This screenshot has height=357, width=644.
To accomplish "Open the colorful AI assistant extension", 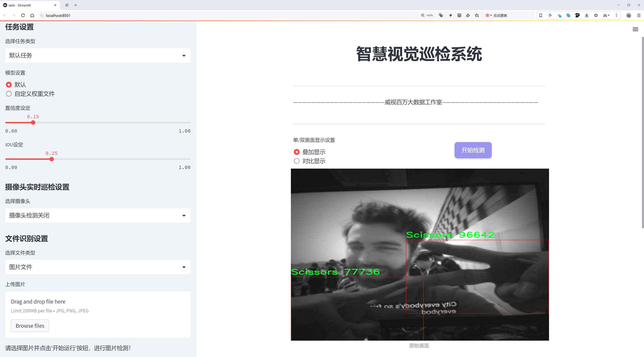I will click(x=550, y=15).
